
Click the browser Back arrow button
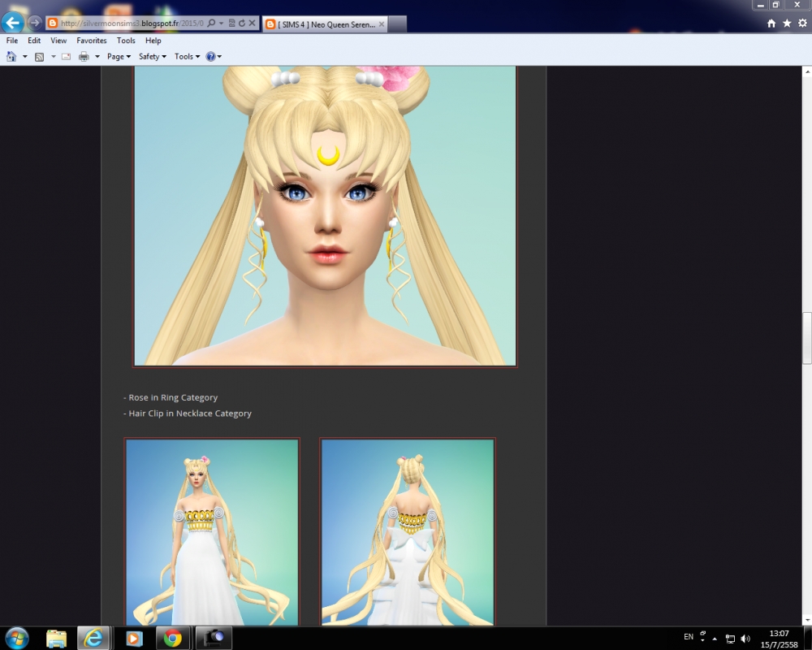coord(12,23)
